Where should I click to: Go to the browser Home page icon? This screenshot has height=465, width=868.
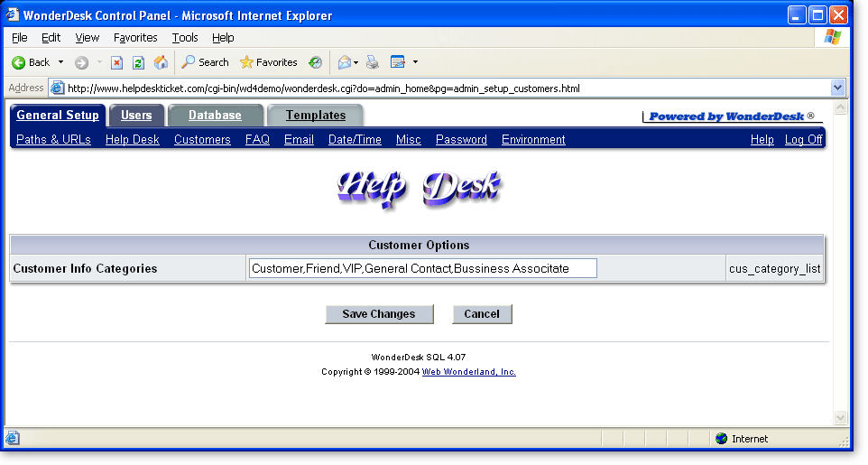pos(161,62)
